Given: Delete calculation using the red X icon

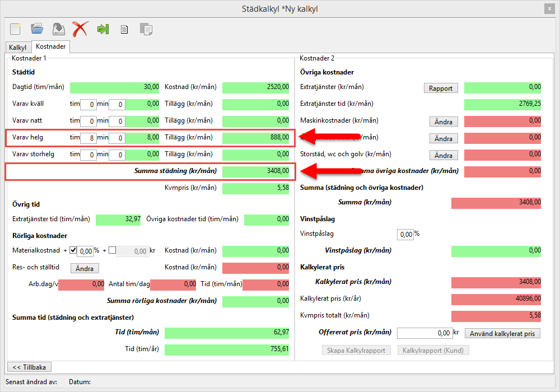Looking at the screenshot, I should (80, 29).
